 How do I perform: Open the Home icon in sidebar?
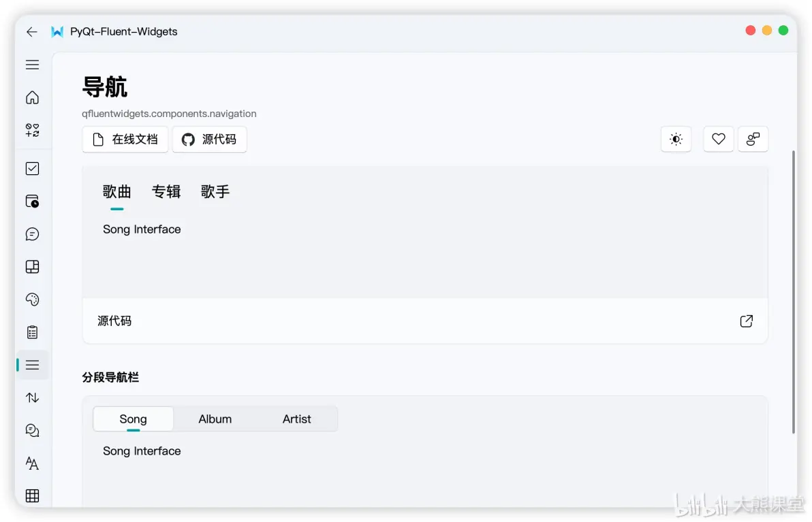(32, 97)
